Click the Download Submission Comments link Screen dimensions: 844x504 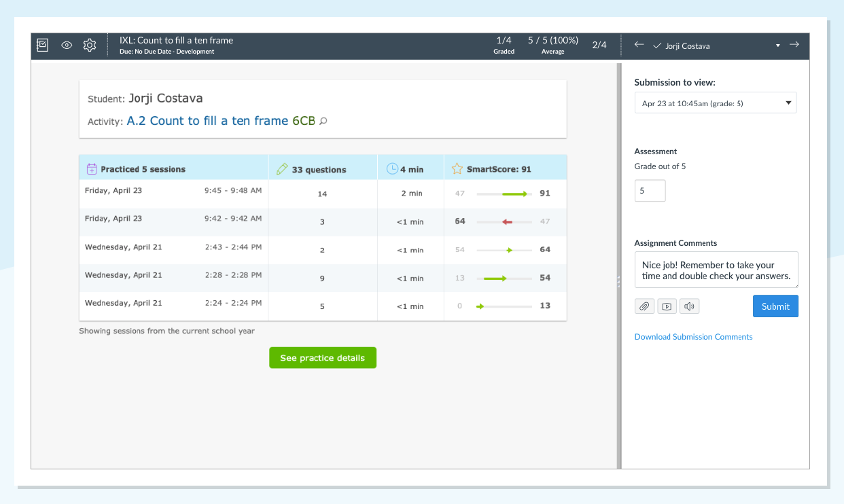[693, 337]
